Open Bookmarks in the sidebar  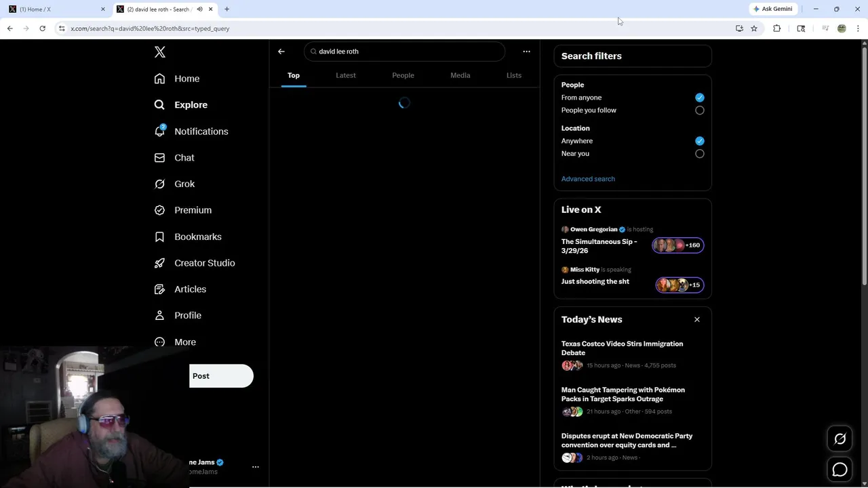188,237
